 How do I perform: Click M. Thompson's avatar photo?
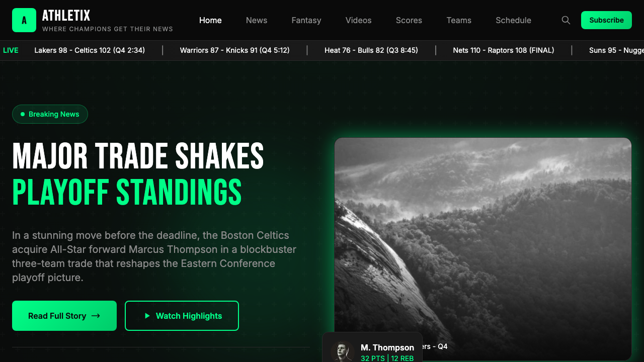click(x=343, y=351)
